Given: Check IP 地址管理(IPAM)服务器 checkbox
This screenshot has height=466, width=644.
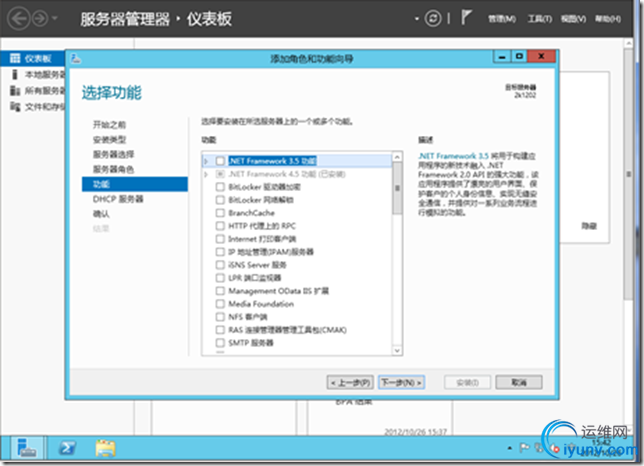Looking at the screenshot, I should click(x=220, y=252).
